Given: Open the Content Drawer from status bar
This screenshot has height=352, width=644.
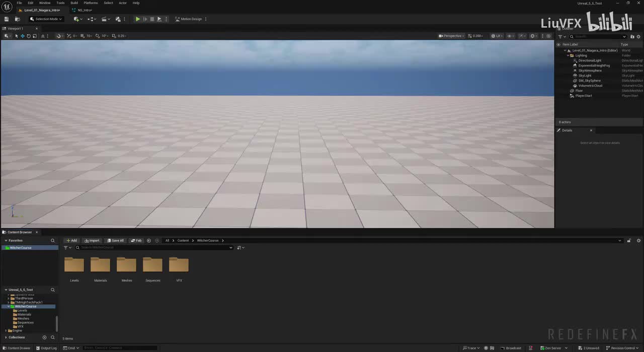Looking at the screenshot, I should click(x=16, y=348).
